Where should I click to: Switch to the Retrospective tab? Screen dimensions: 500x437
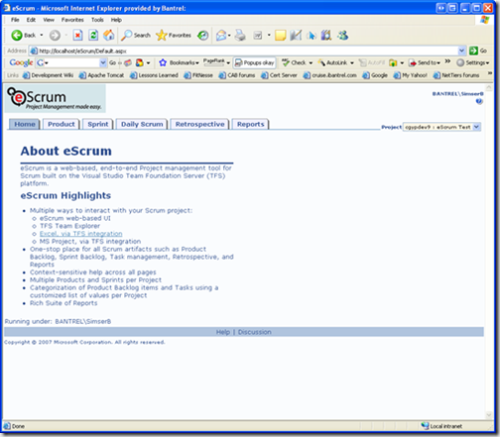200,124
